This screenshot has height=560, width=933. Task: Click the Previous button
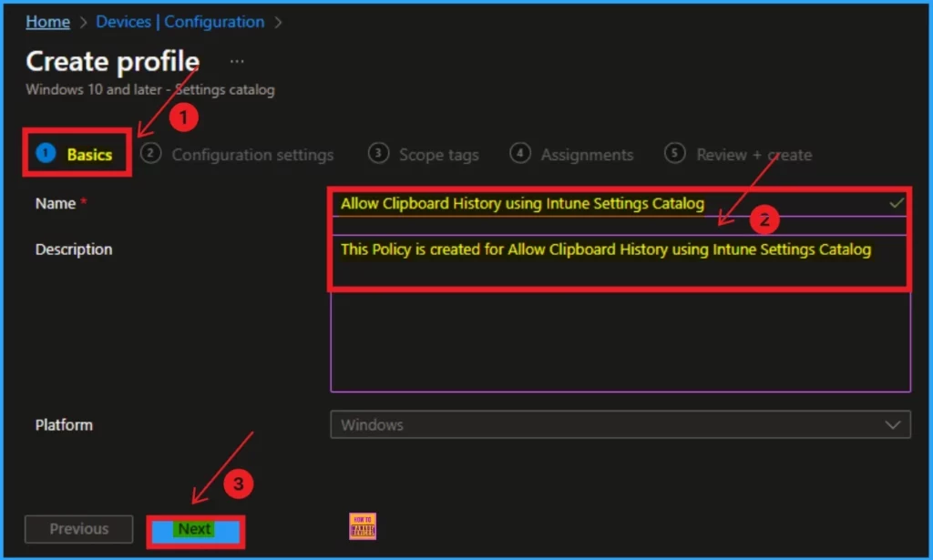coord(78,529)
